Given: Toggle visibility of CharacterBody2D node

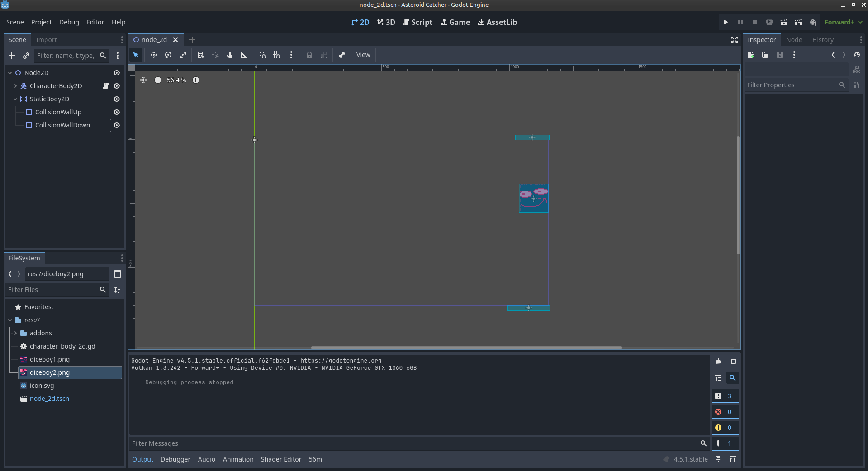Looking at the screenshot, I should (x=117, y=86).
